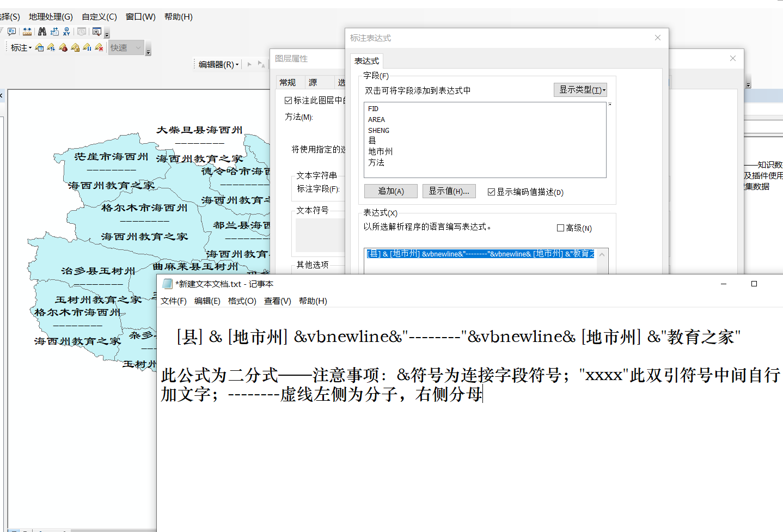Select the pause labeling icon
This screenshot has width=783, height=532.
click(x=87, y=48)
